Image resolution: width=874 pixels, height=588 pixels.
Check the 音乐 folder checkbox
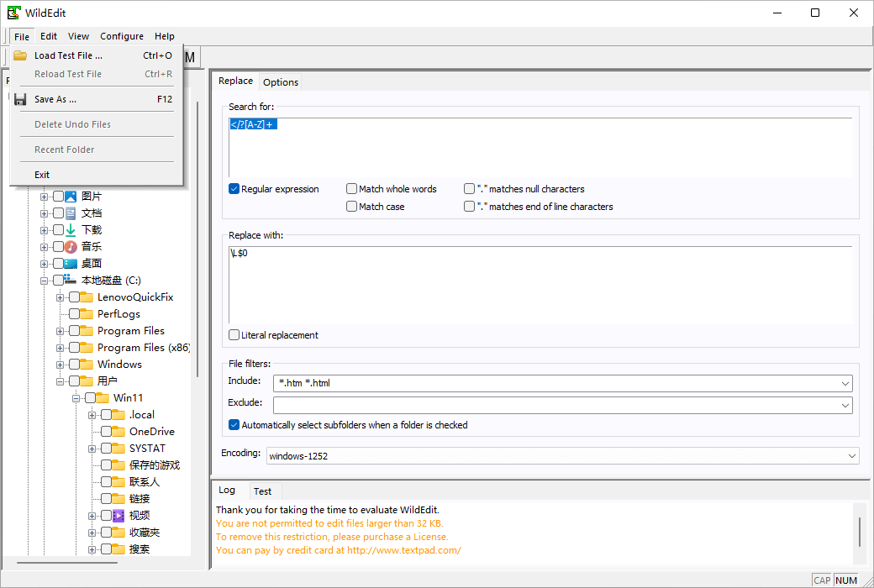pyautogui.click(x=58, y=246)
